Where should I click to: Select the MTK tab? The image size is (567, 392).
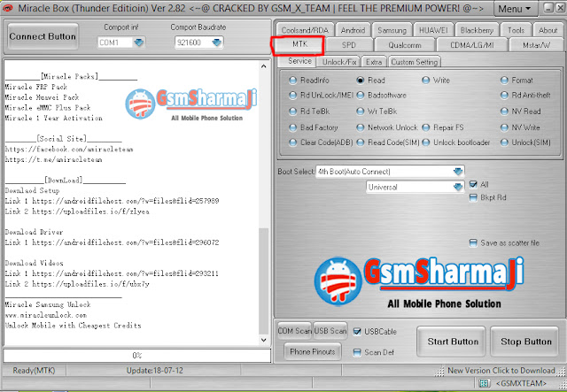tap(299, 44)
